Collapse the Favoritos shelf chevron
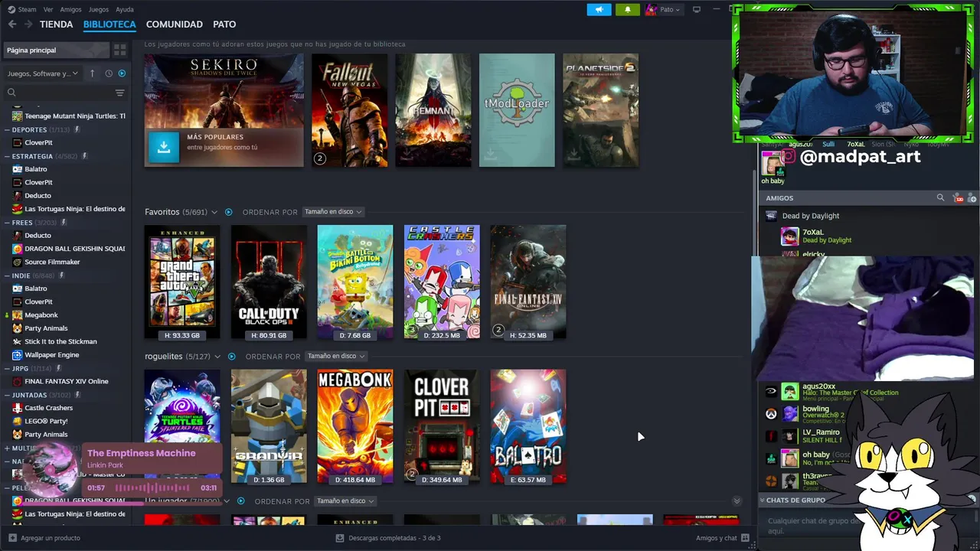Screen dimensions: 980x551 pos(214,212)
